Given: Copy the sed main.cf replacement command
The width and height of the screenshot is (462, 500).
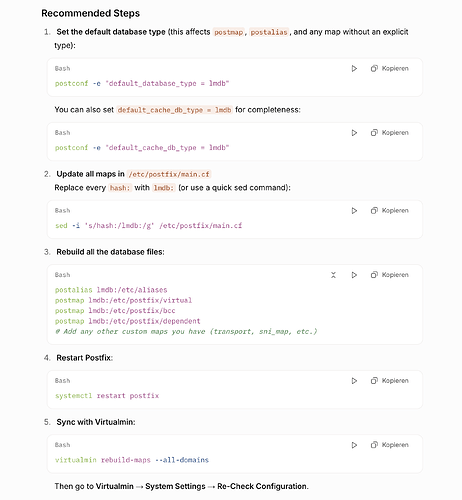Looking at the screenshot, I should pos(390,211).
